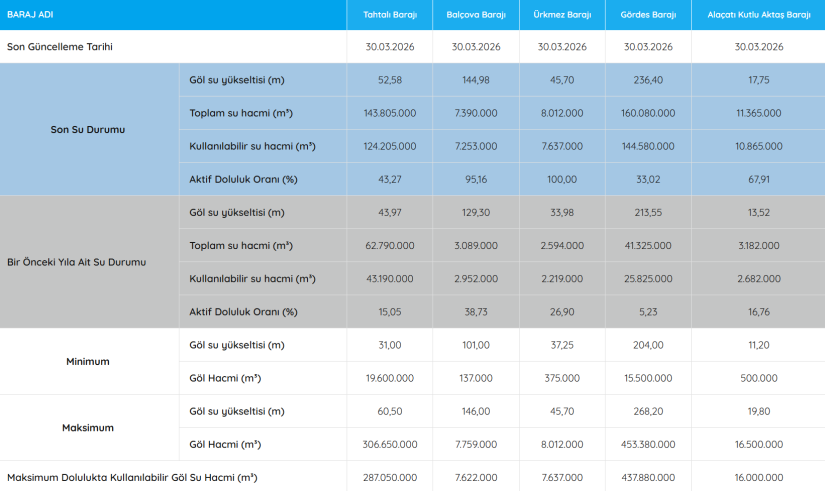The image size is (825, 491).
Task: Select the Bir Önceki Yıla Ait Su Durumu label
Action: pyautogui.click(x=83, y=262)
